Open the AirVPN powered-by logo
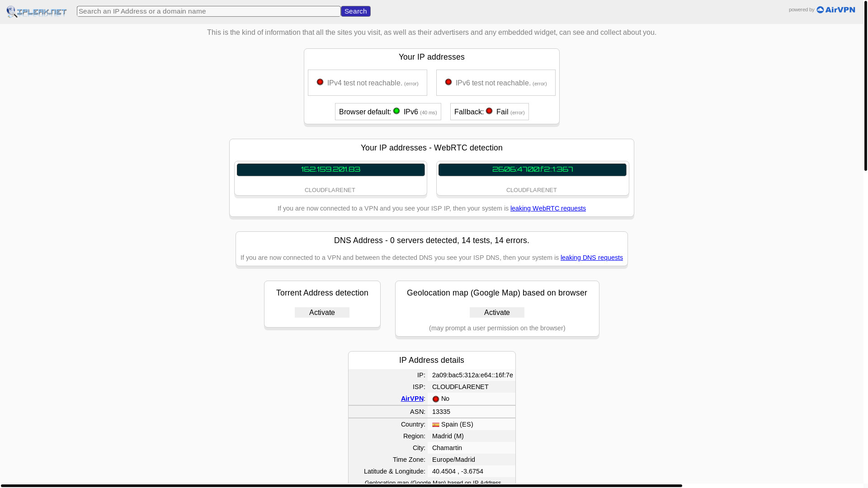868x488 pixels. pos(835,9)
